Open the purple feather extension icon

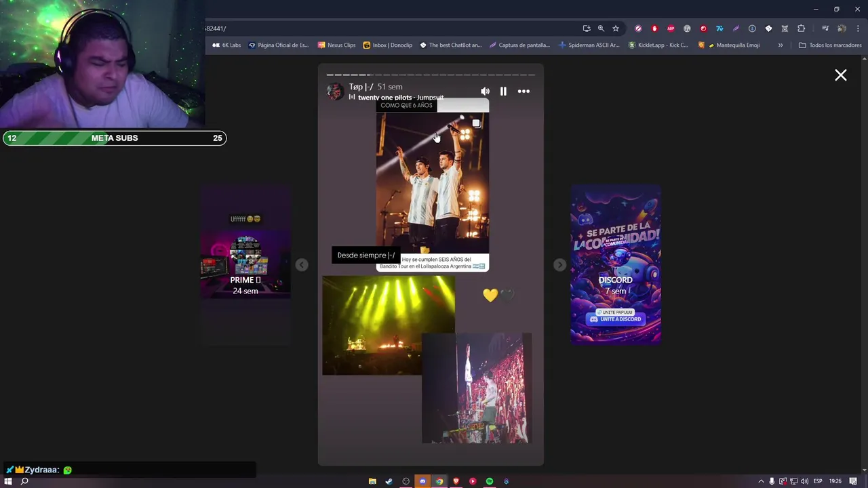coord(736,28)
